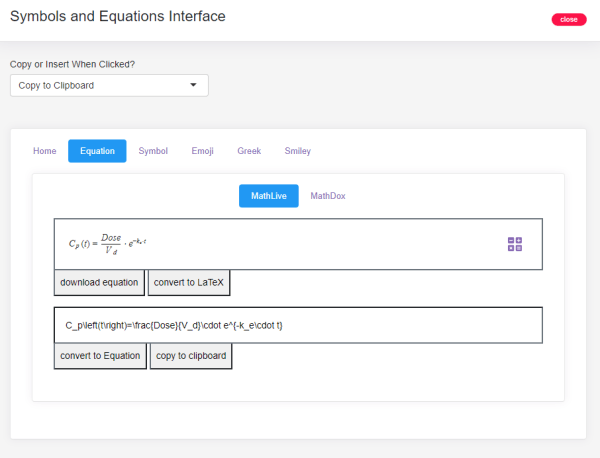The image size is (600, 458).
Task: Toggle the virtual keyboard icon in math field
Action: point(515,244)
